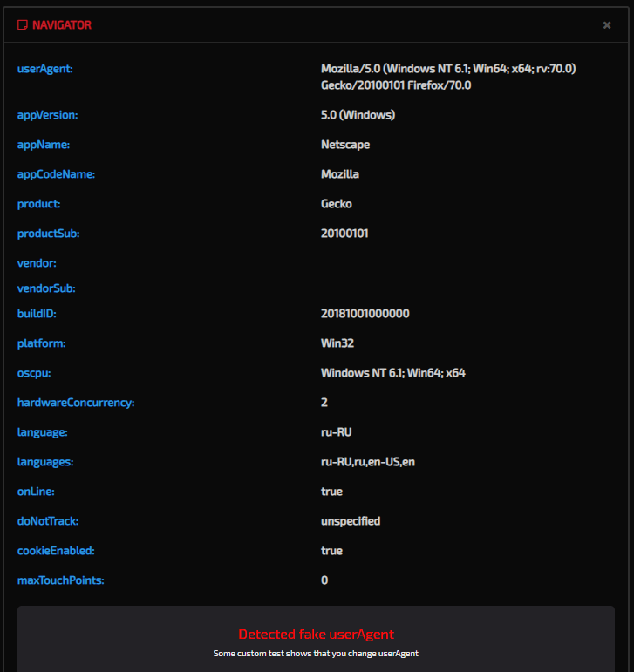Click the oscpu label

(x=35, y=373)
